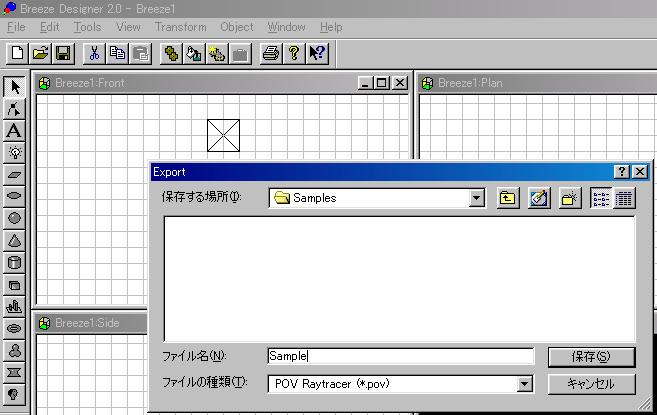Select the height field terrain tool

[x=15, y=307]
